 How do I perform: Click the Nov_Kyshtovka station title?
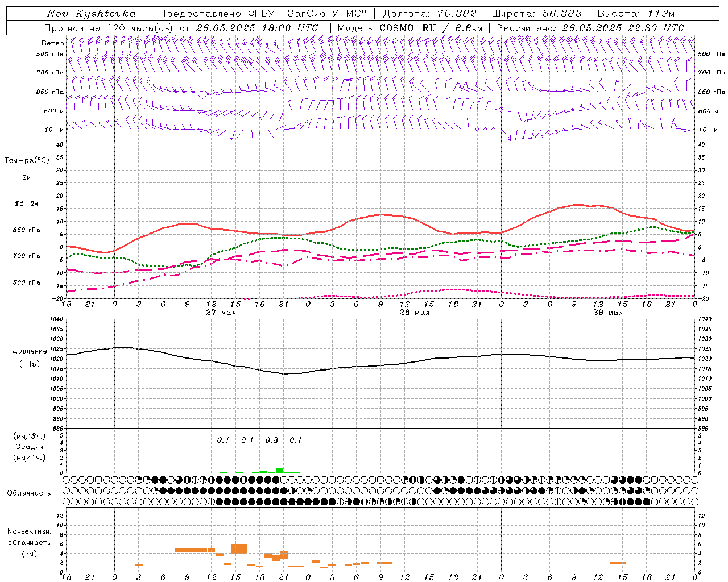92,14
